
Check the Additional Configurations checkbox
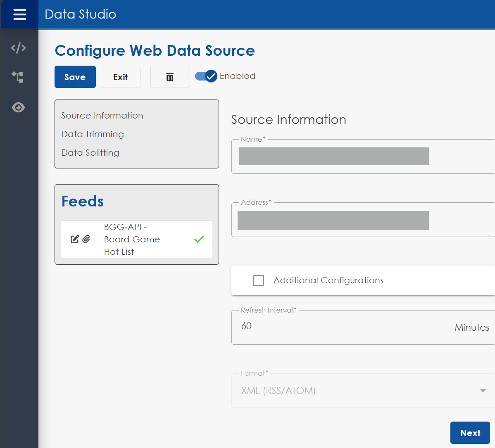tap(258, 280)
